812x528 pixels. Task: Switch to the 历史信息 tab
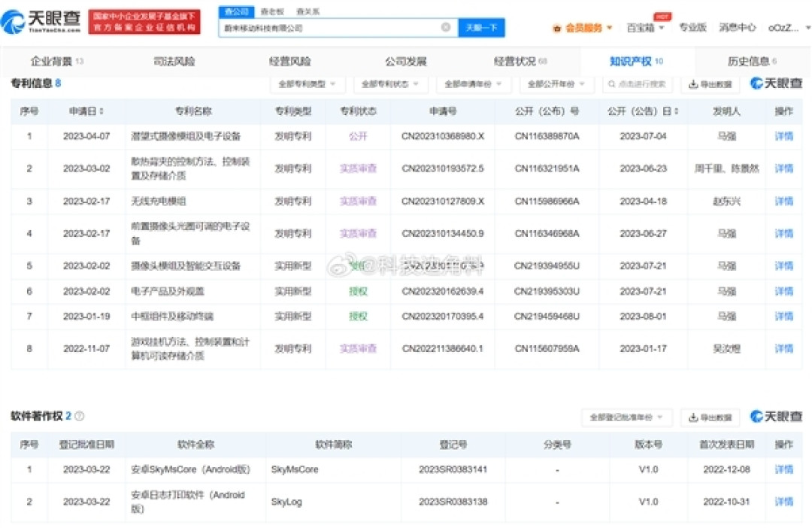point(752,61)
